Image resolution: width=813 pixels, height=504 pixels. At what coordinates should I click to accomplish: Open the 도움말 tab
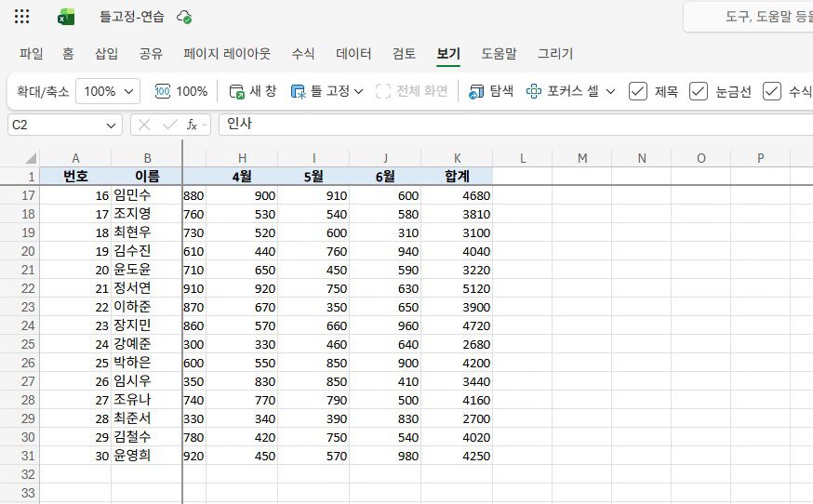(499, 53)
